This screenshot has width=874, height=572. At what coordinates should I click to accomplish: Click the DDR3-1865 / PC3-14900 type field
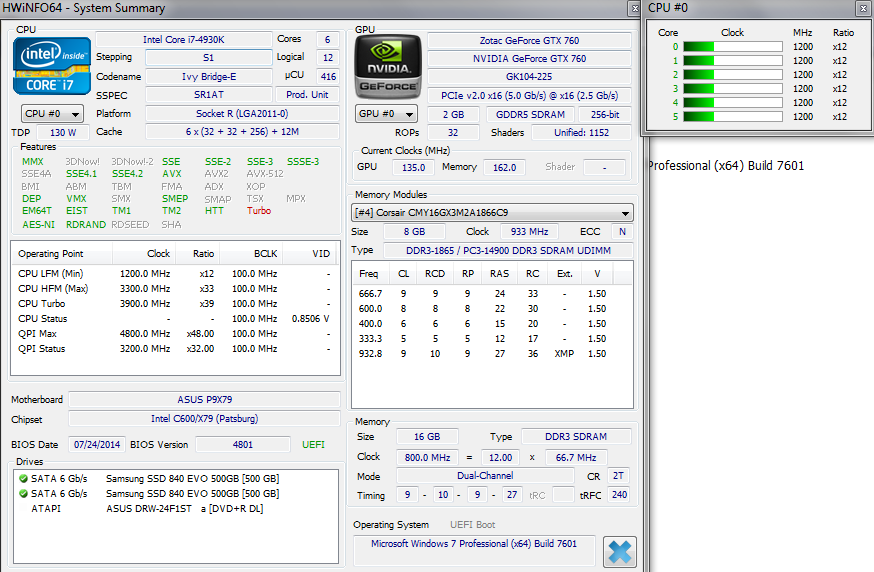coord(508,250)
